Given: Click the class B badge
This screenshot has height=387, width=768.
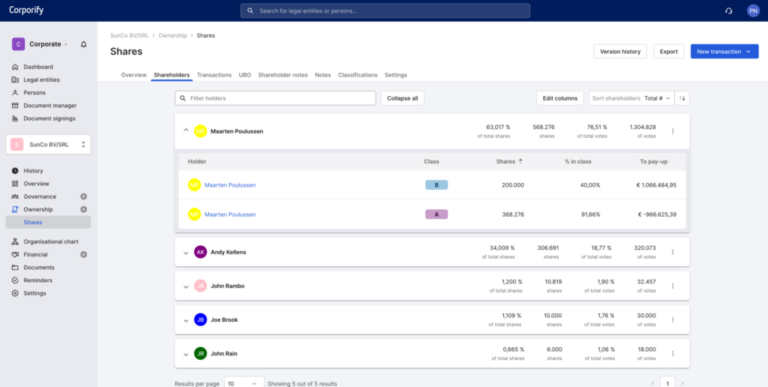Looking at the screenshot, I should click(436, 185).
